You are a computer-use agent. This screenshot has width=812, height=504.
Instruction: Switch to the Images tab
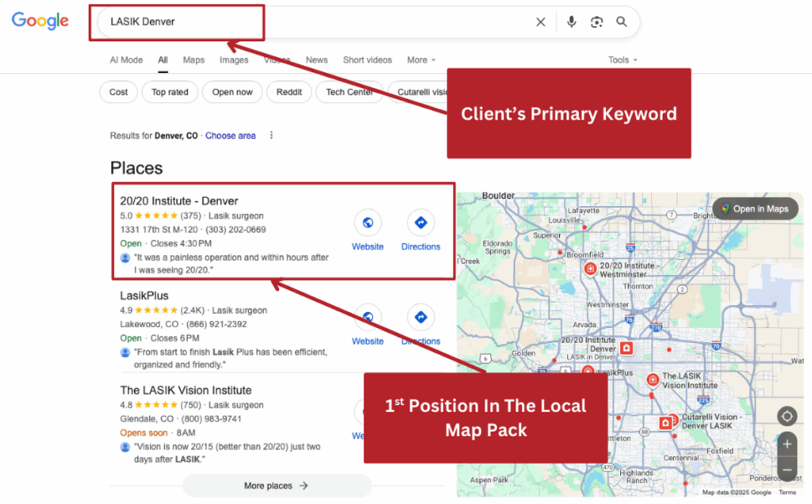click(x=234, y=60)
